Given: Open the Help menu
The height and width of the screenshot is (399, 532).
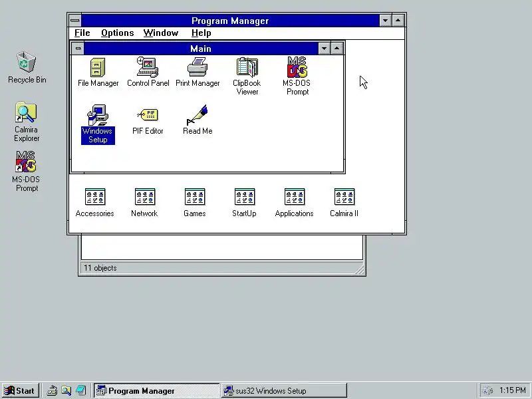Looking at the screenshot, I should tap(201, 33).
